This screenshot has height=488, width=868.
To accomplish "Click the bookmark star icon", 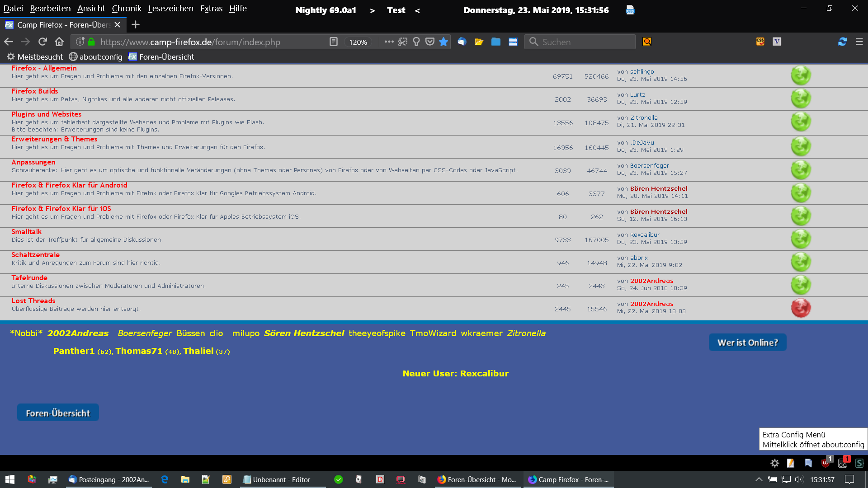I will click(x=443, y=42).
